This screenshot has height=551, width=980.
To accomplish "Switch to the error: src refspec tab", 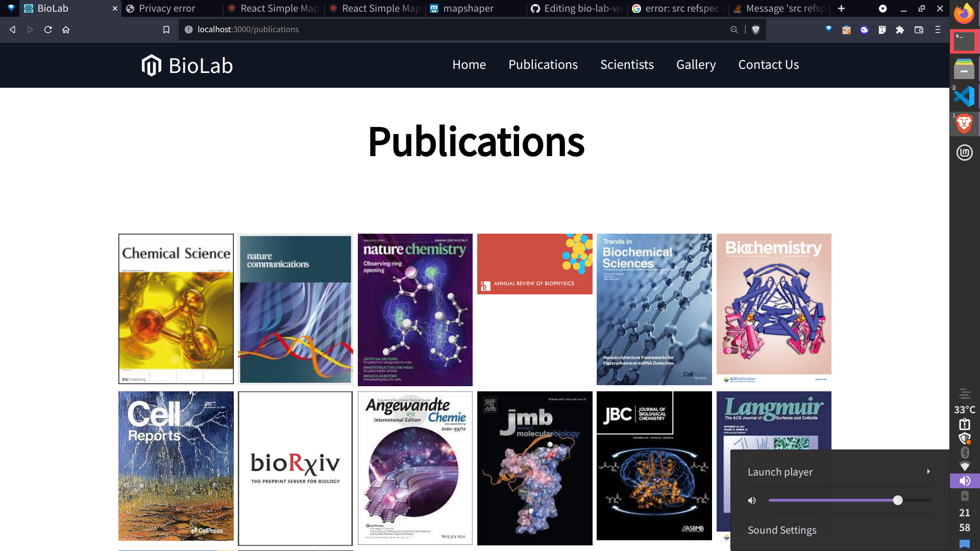I will coord(678,9).
